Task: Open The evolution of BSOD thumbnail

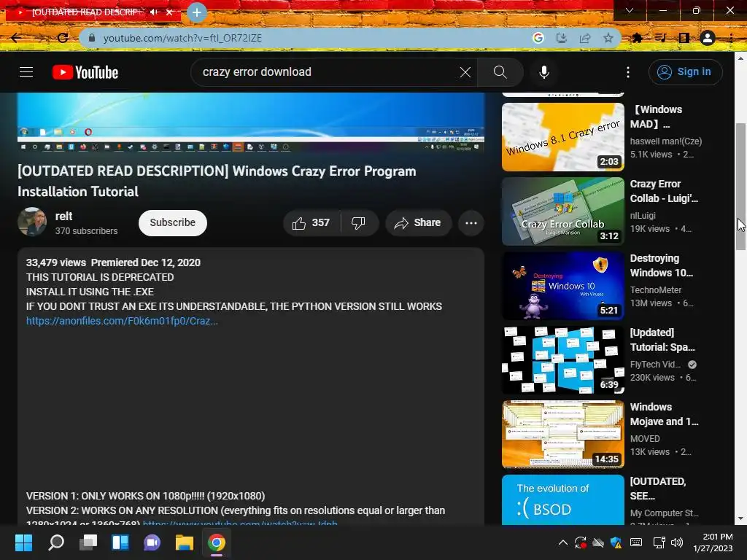Action: click(x=562, y=499)
